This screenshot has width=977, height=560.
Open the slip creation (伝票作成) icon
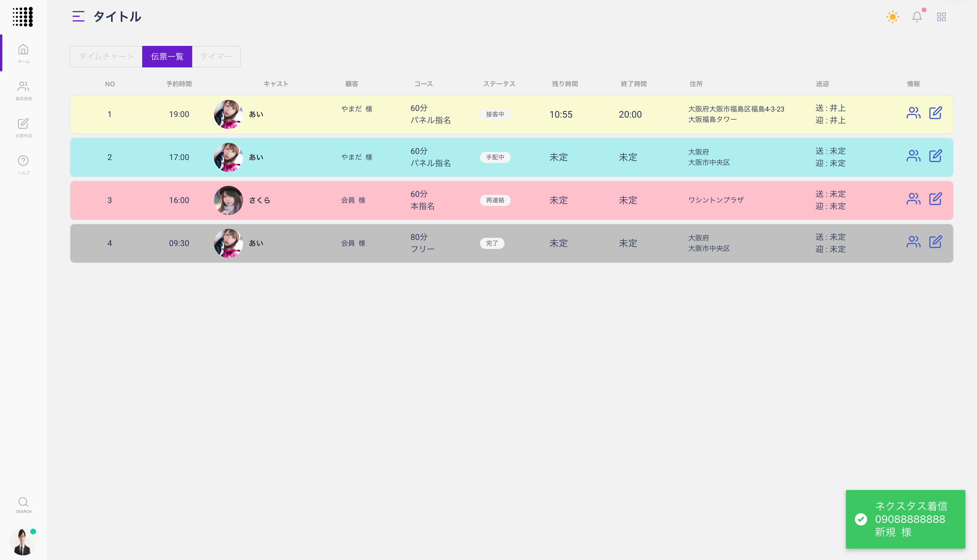[23, 124]
